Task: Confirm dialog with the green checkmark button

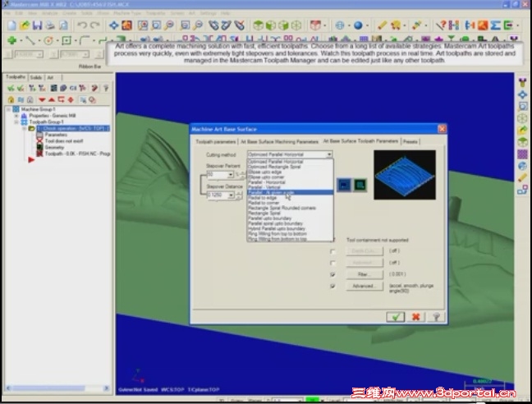Action: 396,317
